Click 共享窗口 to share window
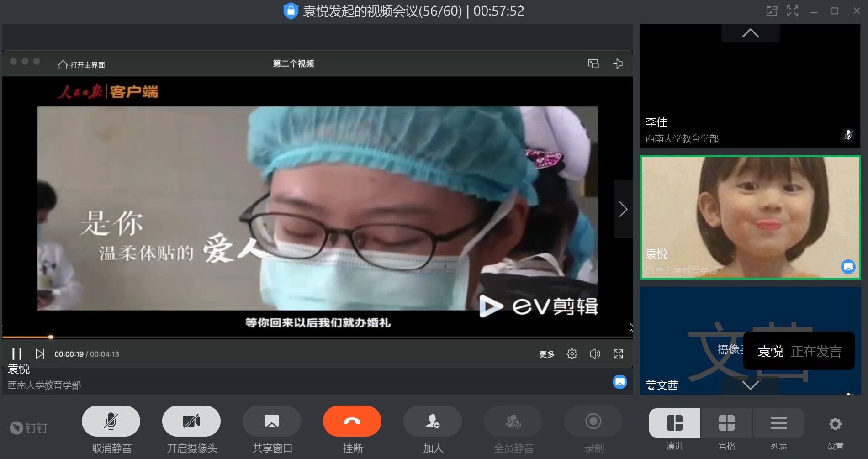This screenshot has width=868, height=459. [x=272, y=421]
